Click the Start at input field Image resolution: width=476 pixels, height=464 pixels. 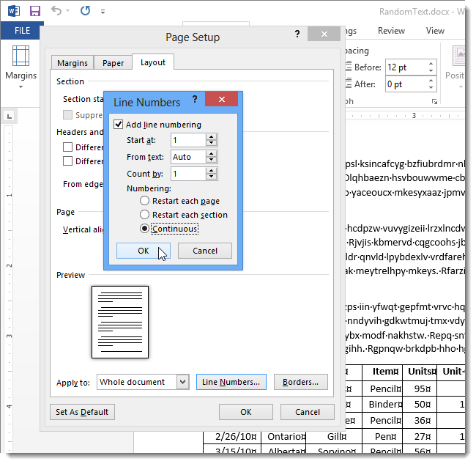188,140
